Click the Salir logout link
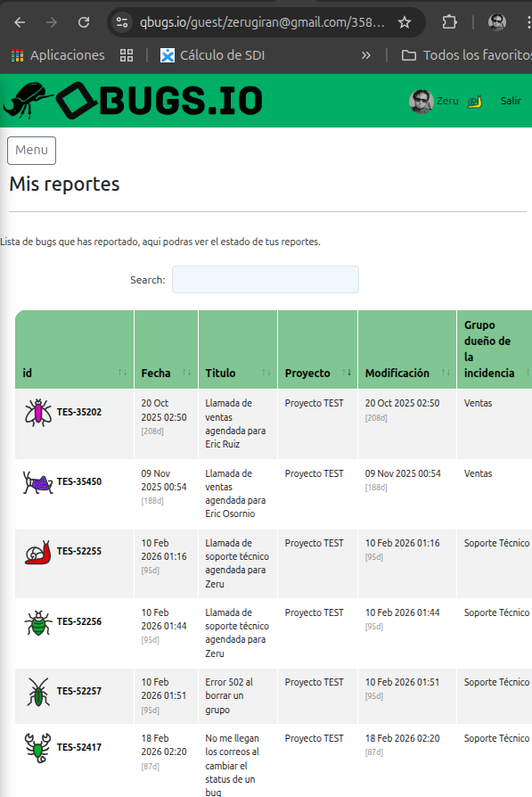The image size is (532, 797). [511, 101]
